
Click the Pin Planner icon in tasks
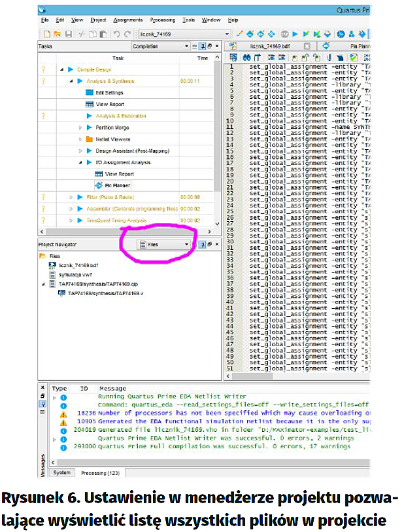tap(99, 186)
